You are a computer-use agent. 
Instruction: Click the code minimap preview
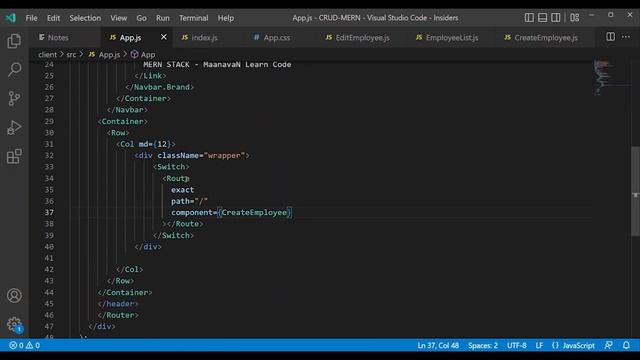(x=602, y=77)
